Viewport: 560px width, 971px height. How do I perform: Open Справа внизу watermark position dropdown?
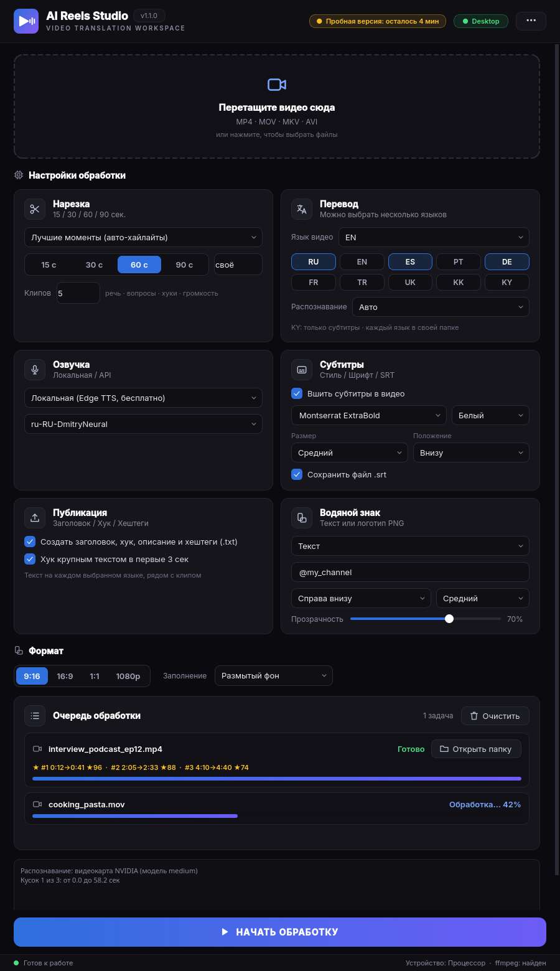tap(361, 598)
